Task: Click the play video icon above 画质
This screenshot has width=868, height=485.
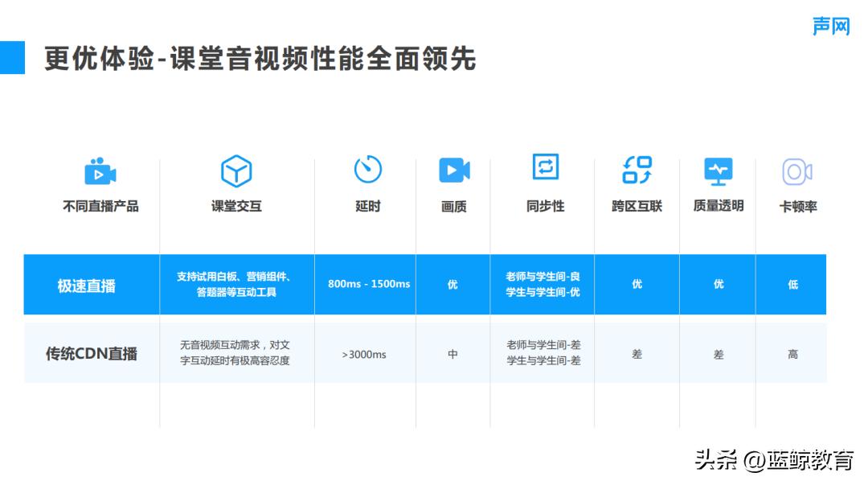Action: point(453,170)
